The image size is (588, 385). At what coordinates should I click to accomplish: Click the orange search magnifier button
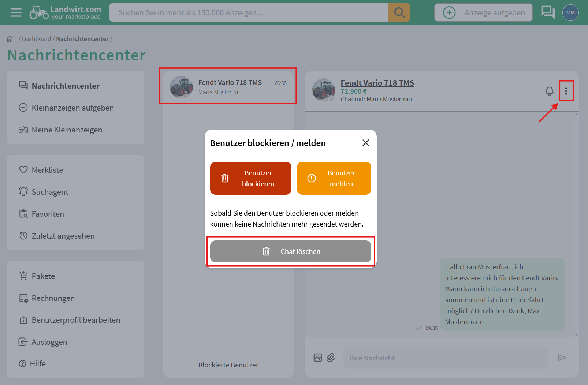[399, 13]
